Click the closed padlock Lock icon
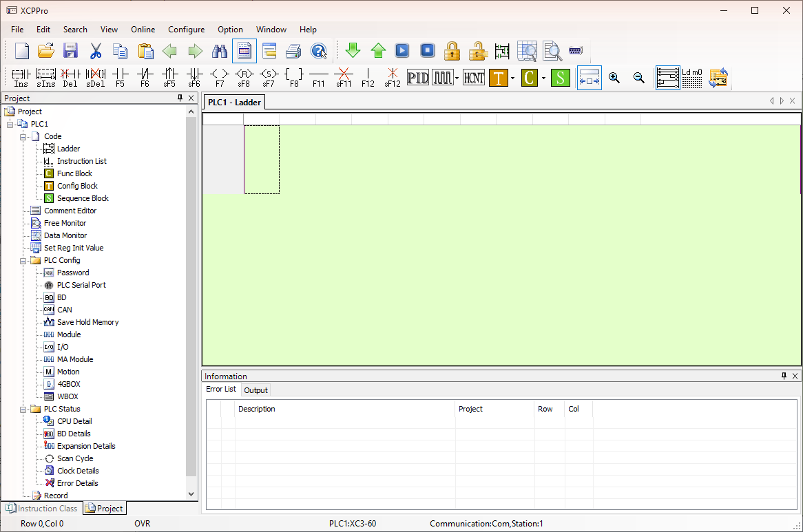 [452, 51]
